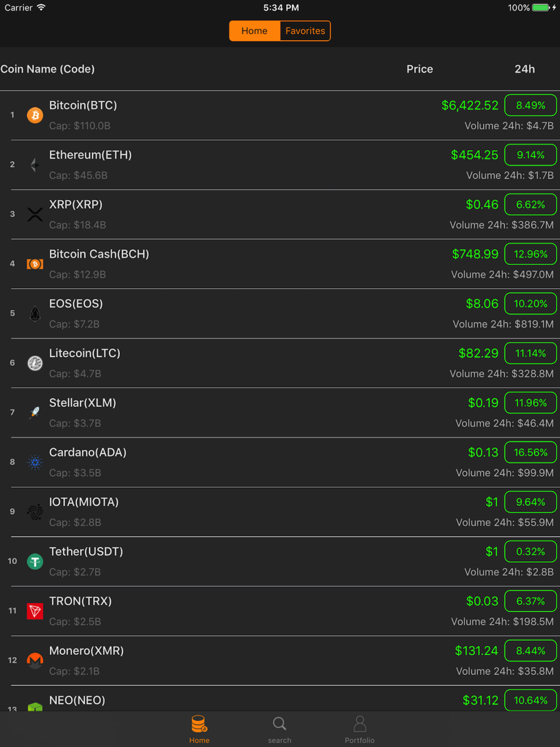The image size is (560, 747).
Task: Select the Home segment at top
Action: pos(254,31)
